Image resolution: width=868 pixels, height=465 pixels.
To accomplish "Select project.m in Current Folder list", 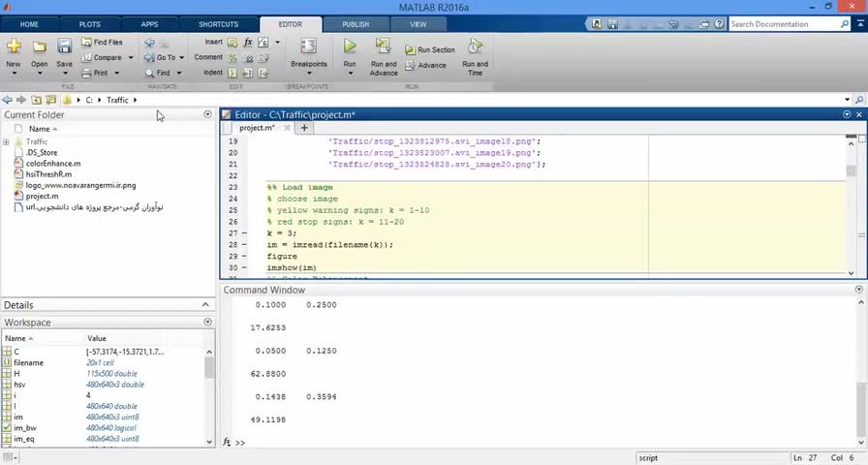I will point(42,196).
